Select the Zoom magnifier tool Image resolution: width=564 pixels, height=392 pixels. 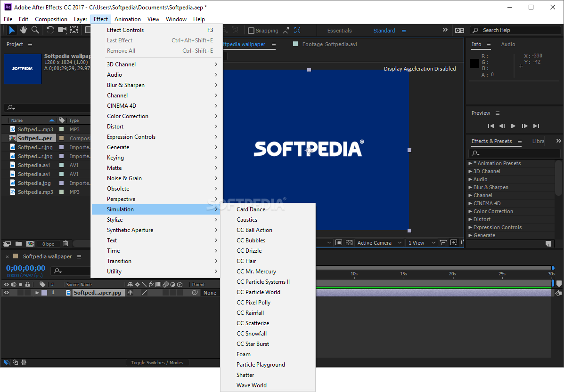point(35,30)
